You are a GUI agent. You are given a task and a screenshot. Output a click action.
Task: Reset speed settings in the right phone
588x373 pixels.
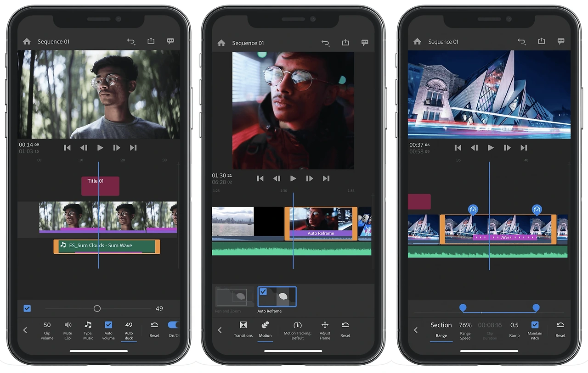click(560, 329)
